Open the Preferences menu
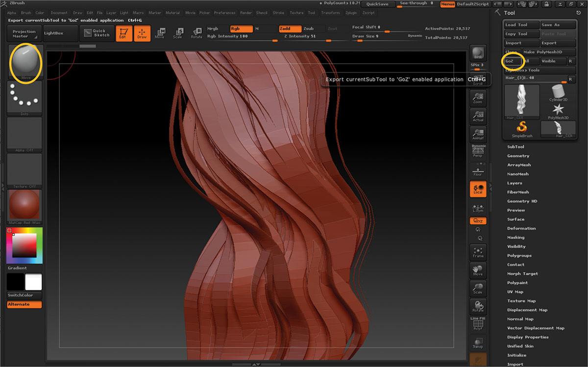This screenshot has width=588, height=367. [224, 13]
